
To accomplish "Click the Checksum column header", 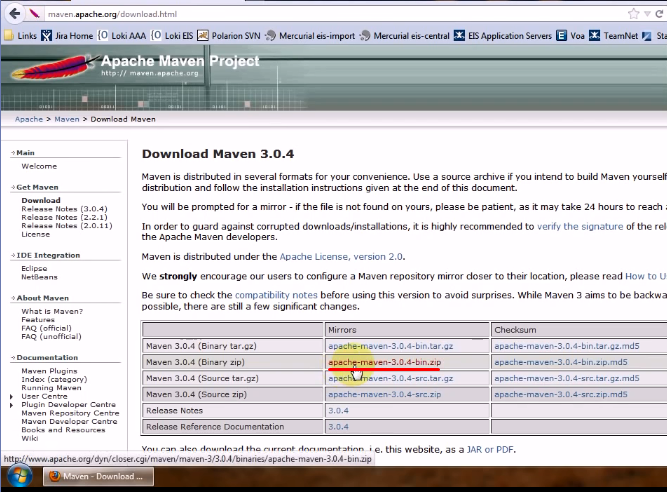I will pyautogui.click(x=515, y=330).
